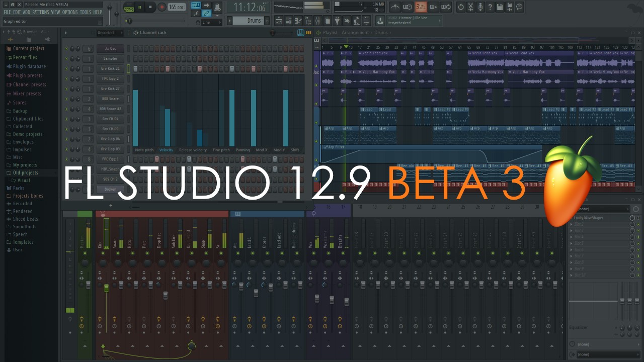The image size is (644, 362).
Task: Toggle first step of Grv Kick 21
Action: click(x=135, y=69)
